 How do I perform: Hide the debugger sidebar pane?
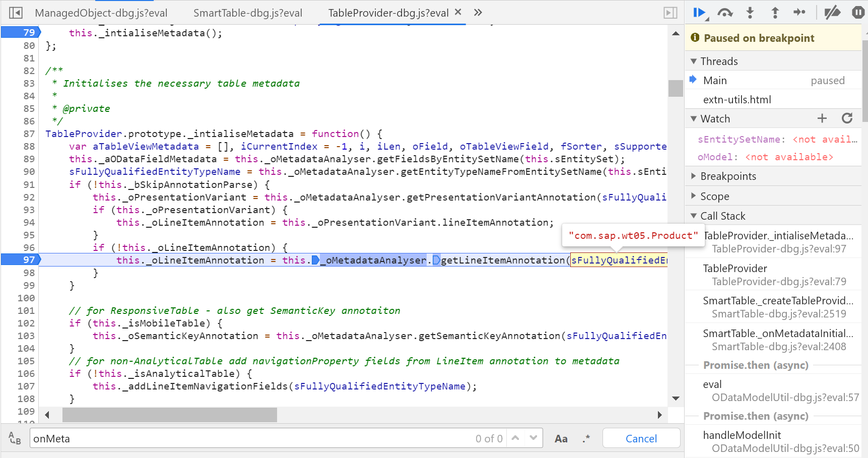[670, 13]
